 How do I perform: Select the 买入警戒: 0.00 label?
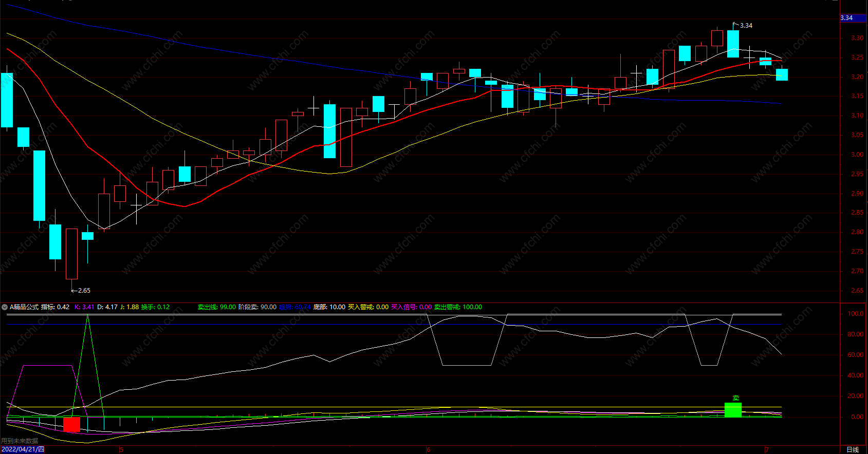click(368, 307)
